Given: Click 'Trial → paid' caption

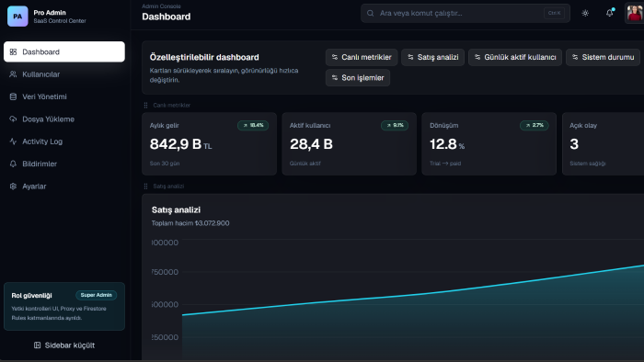Looking at the screenshot, I should [x=445, y=164].
